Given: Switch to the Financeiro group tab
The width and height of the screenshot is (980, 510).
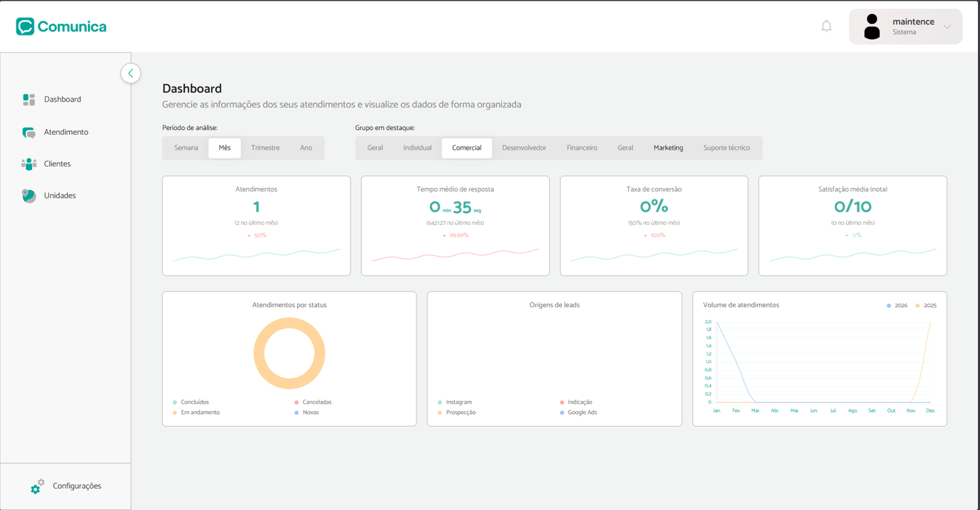Looking at the screenshot, I should (x=582, y=148).
